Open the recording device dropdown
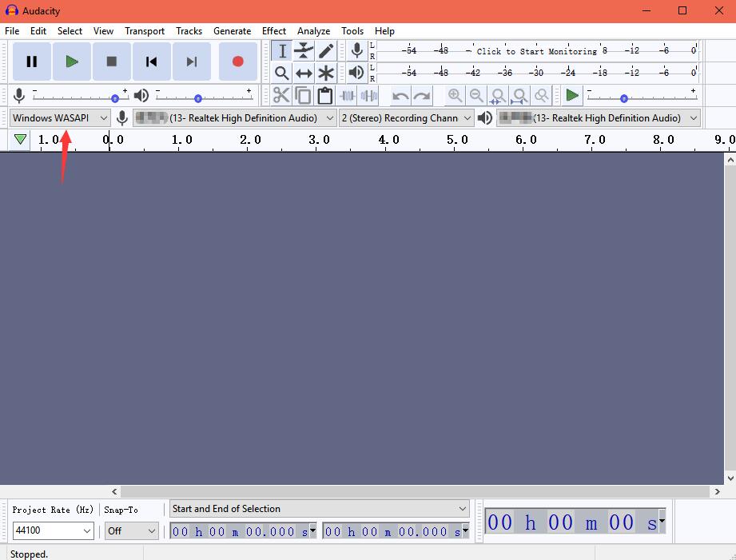This screenshot has height=560, width=736. pos(234,117)
